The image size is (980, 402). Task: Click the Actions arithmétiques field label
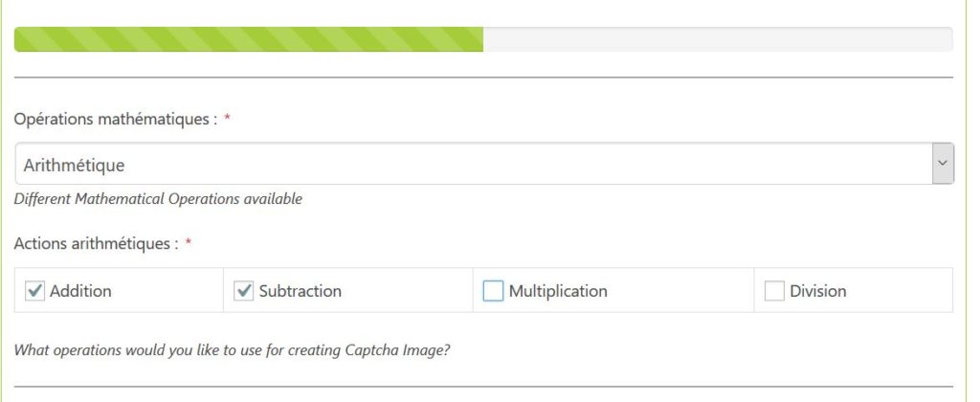(x=96, y=243)
